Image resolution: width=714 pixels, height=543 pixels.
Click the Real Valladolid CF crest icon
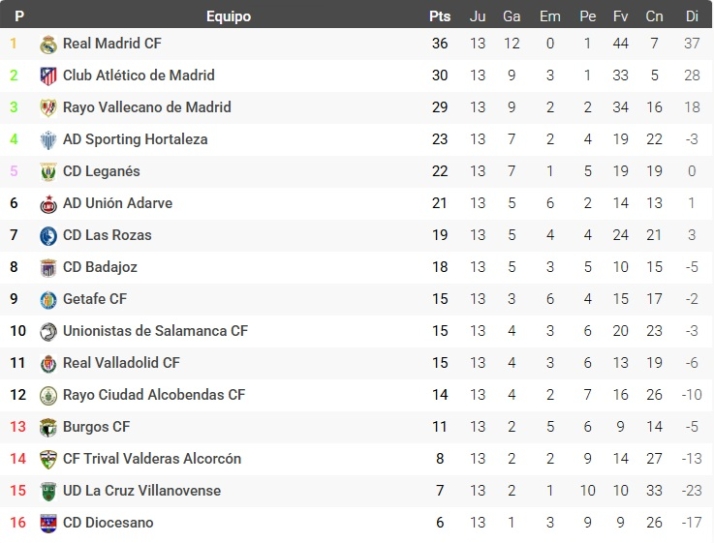(48, 363)
